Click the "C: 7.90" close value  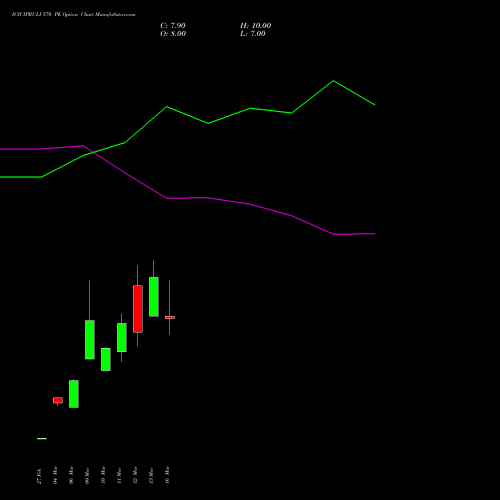(x=173, y=26)
